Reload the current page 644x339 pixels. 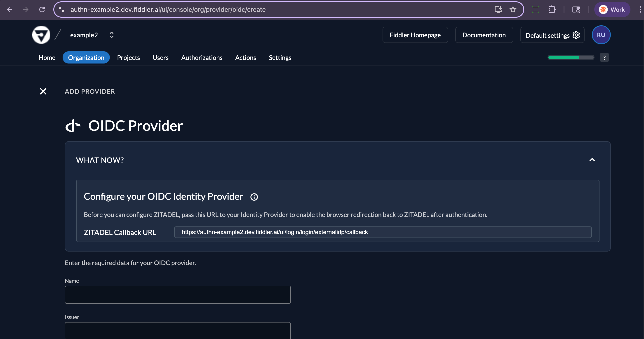point(42,9)
